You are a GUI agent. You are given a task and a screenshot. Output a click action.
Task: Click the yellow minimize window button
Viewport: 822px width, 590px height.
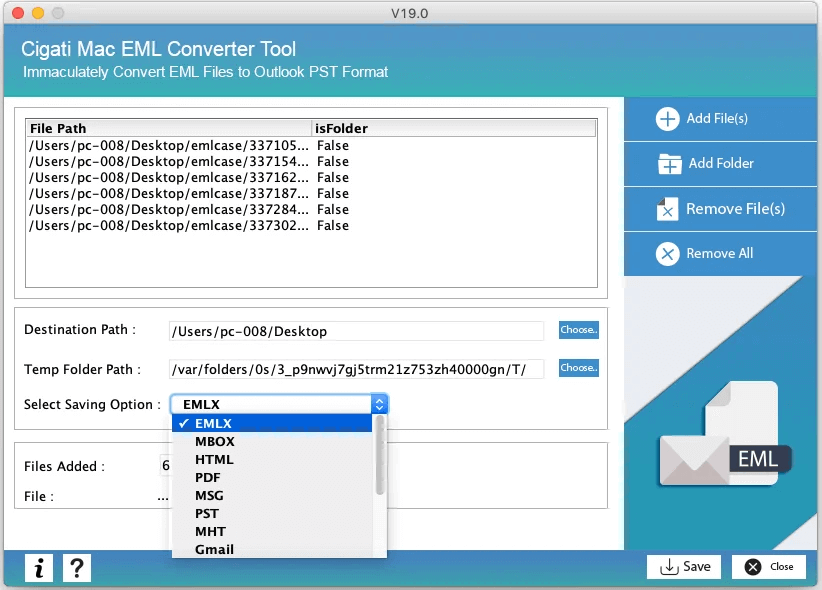tap(38, 13)
